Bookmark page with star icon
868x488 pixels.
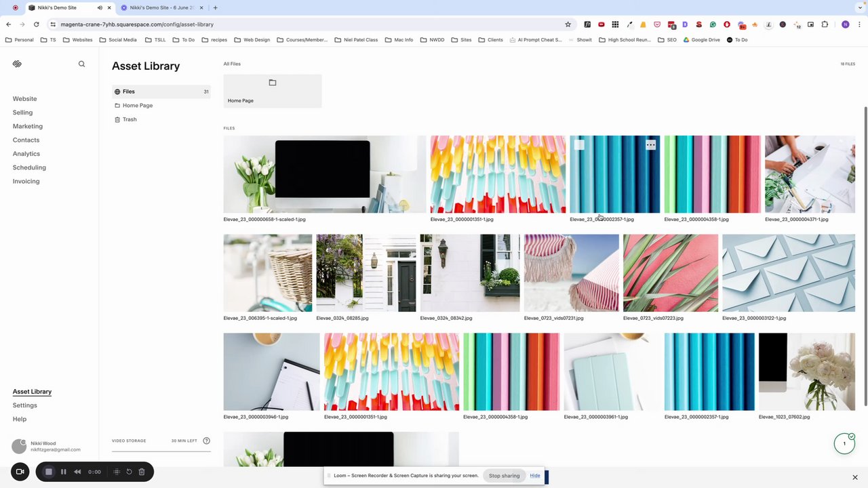coord(568,24)
